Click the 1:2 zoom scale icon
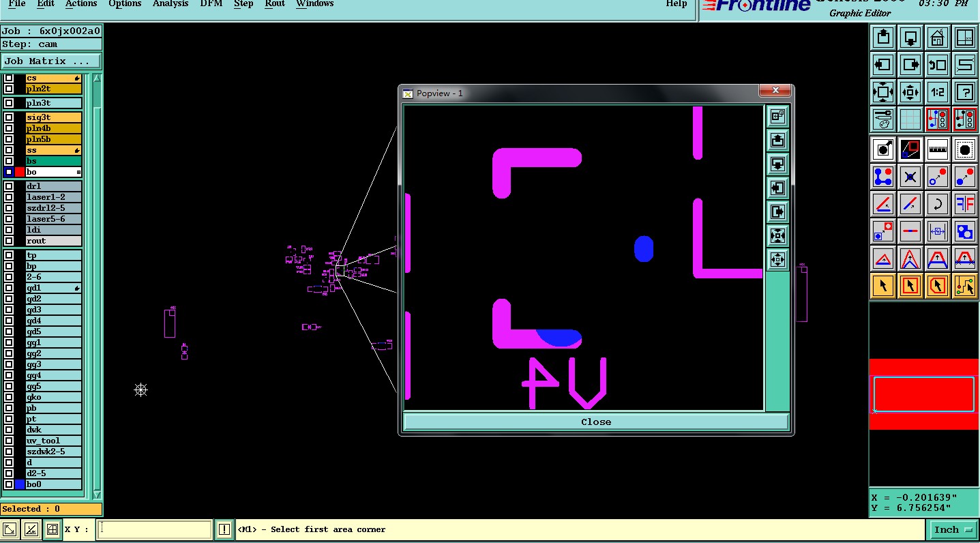 click(x=938, y=92)
